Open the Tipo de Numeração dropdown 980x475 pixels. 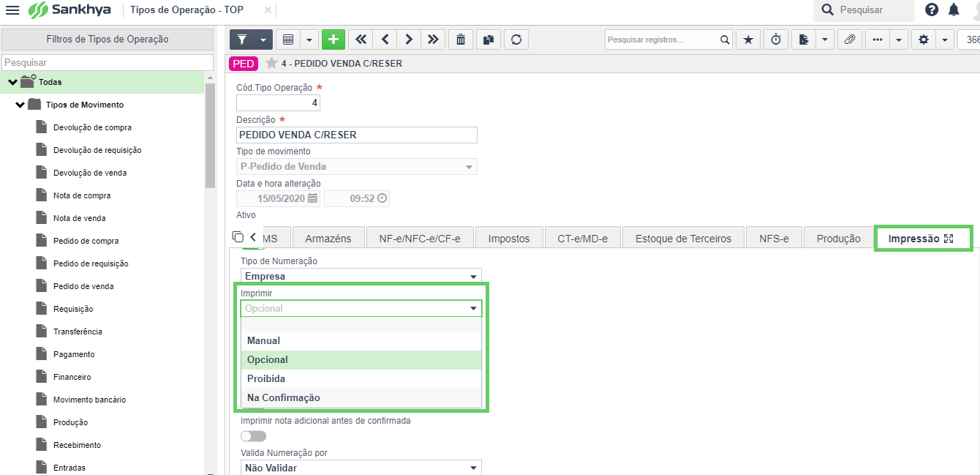(x=361, y=276)
